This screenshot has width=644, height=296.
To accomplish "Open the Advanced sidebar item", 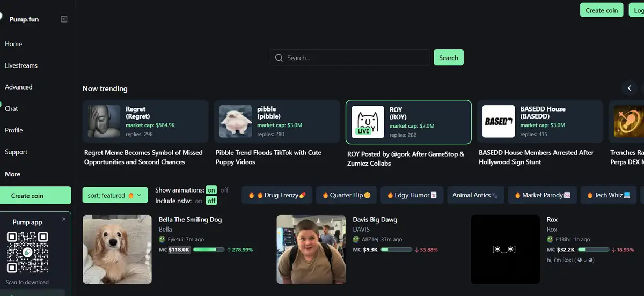I will click(x=19, y=87).
